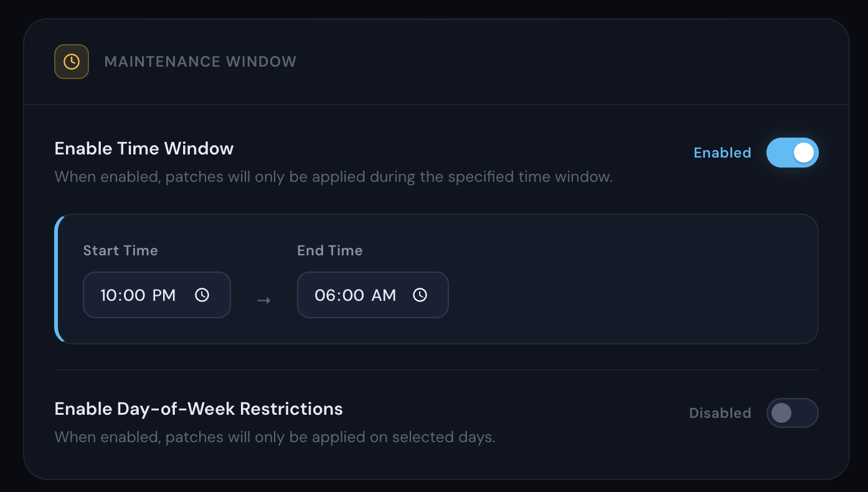The image size is (868, 492).
Task: Click the MAINTENANCE WINDOW section title
Action: click(x=200, y=61)
